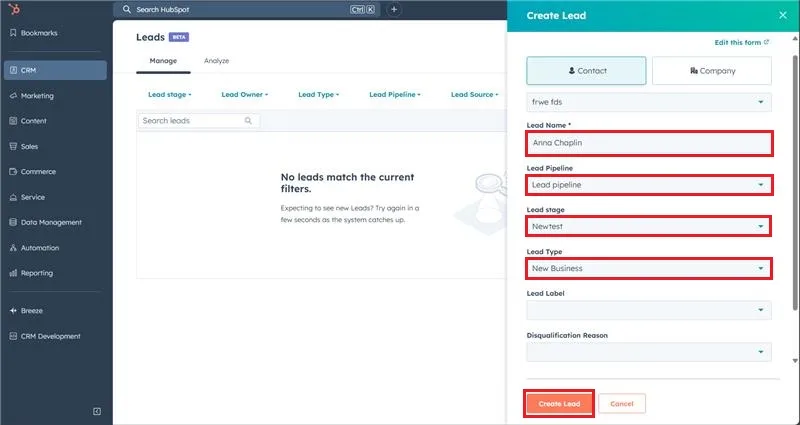Collapse the sidebar using bottom arrow icon
This screenshot has width=800, height=425.
click(97, 411)
